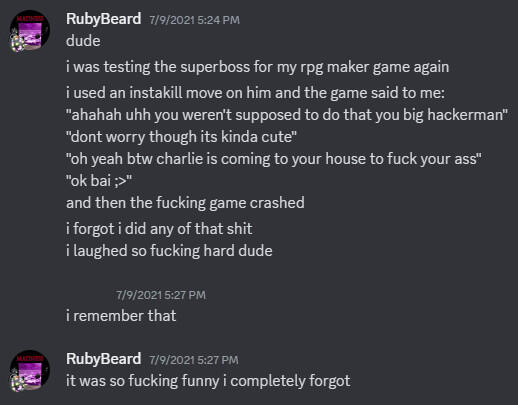The image size is (518, 405).
Task: Click the 5:27 PM timestamp above 'i remember that'
Action: click(161, 295)
